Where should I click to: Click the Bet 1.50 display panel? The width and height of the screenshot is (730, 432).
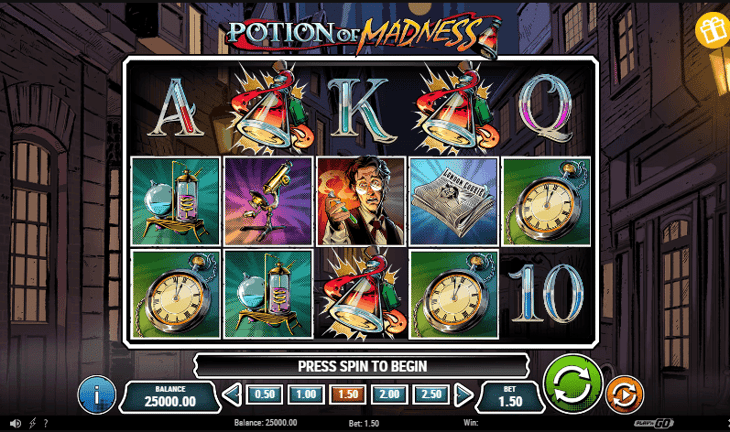[510, 396]
